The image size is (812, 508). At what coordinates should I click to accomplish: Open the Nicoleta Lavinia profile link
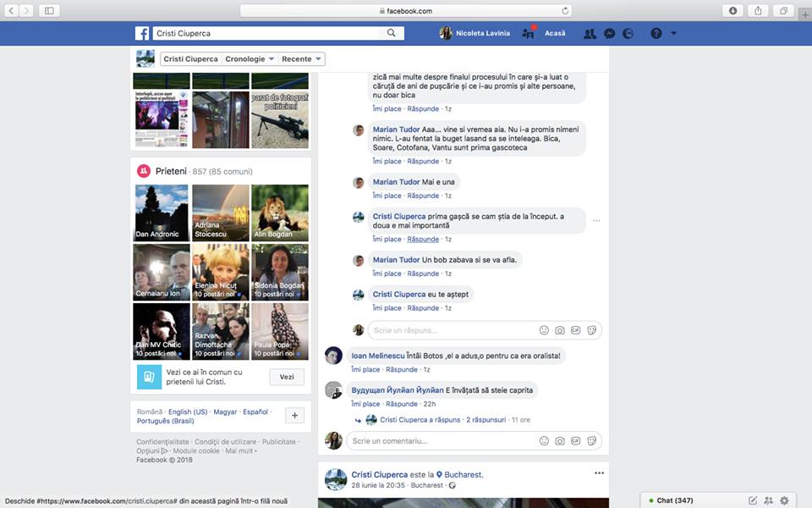click(x=475, y=34)
